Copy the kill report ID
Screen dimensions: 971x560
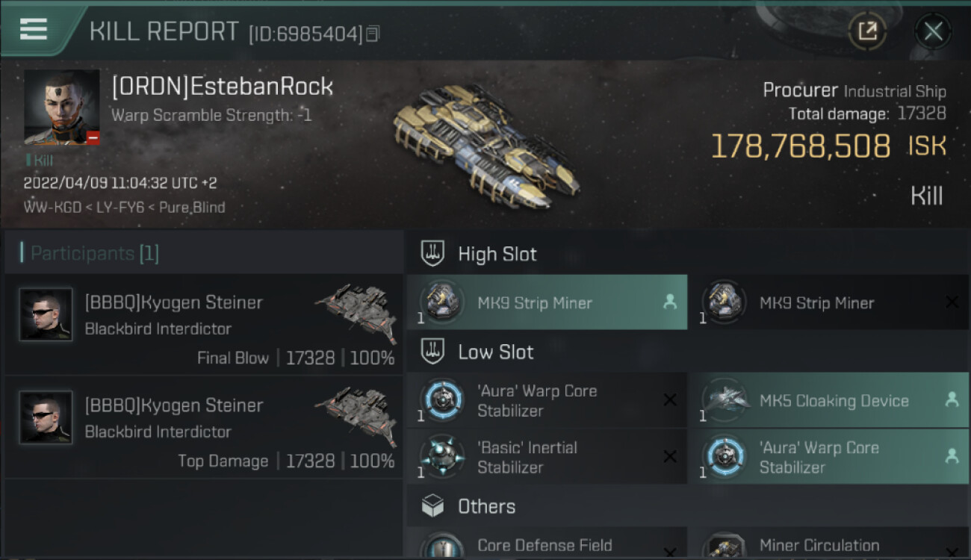click(x=373, y=34)
